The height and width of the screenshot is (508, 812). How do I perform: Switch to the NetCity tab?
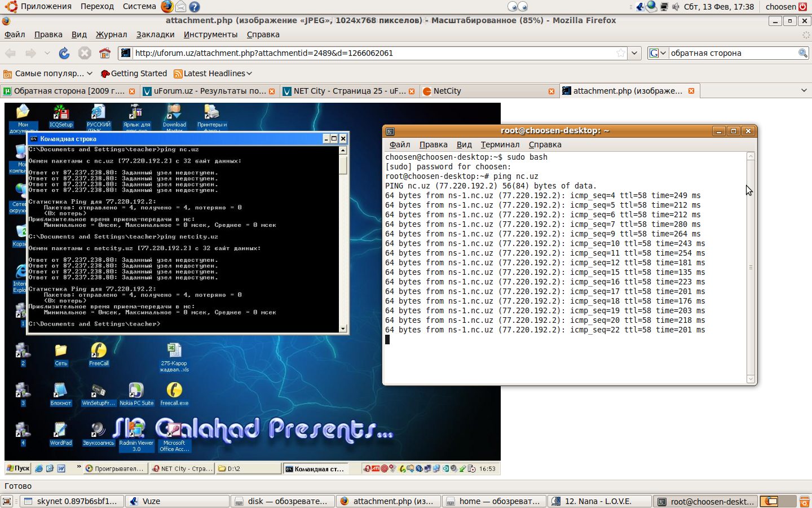point(485,91)
